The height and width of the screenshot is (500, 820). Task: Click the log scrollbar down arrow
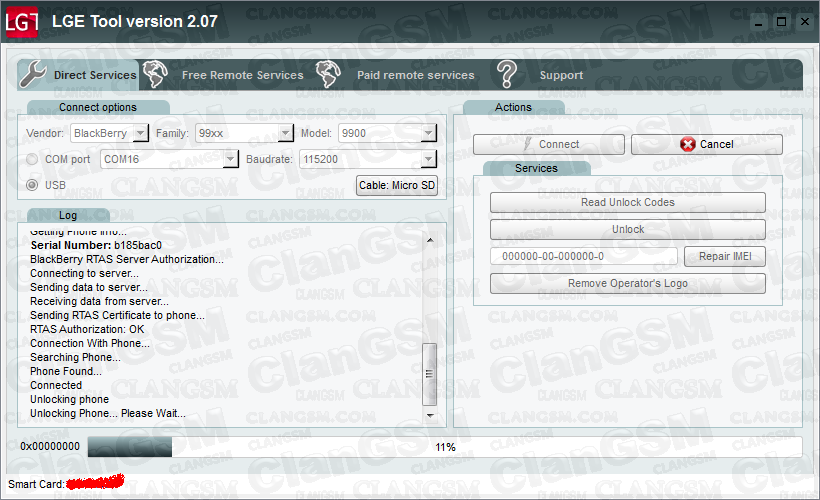[429, 415]
